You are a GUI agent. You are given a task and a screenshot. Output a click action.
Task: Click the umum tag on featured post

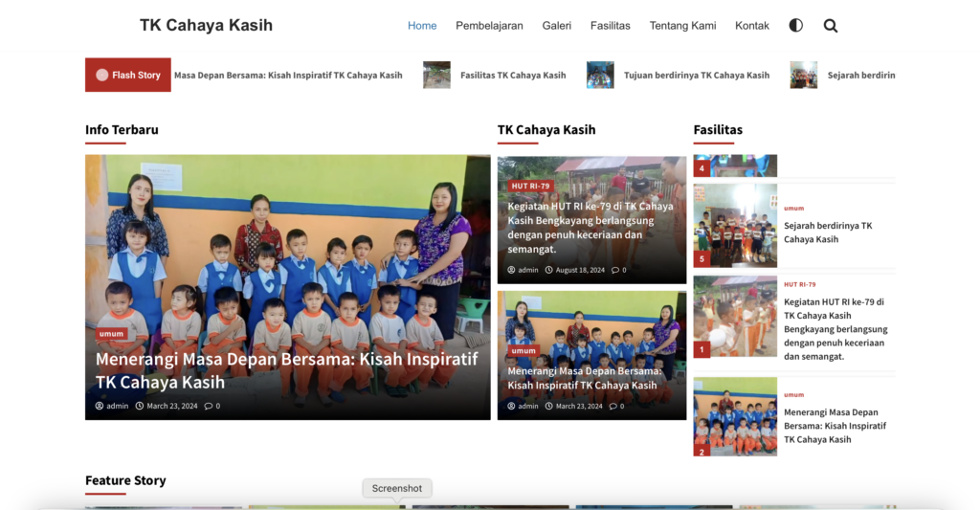(x=111, y=334)
